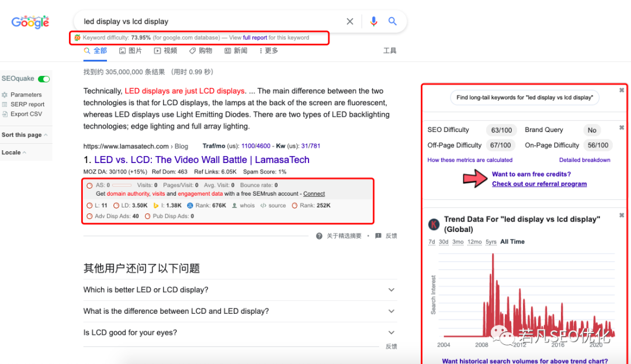Expand Which is better LED or LCD display?
Viewport: 631px width, 364px height.
click(x=240, y=290)
